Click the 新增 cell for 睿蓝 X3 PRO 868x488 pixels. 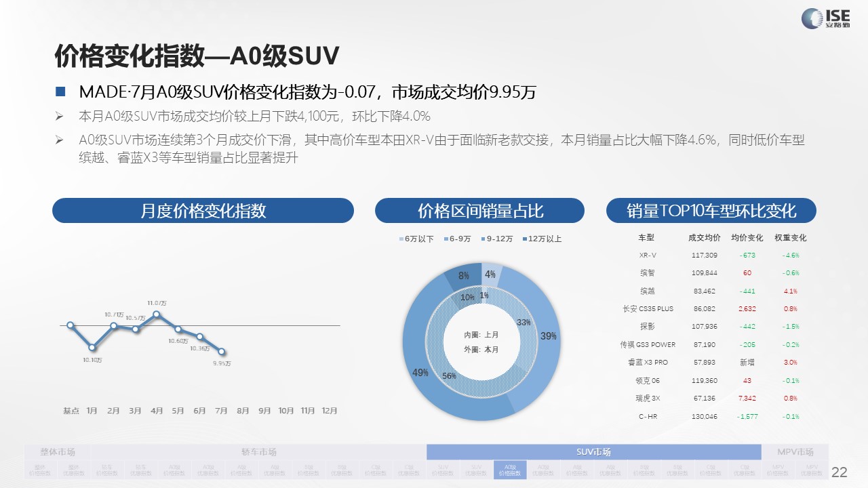(747, 363)
